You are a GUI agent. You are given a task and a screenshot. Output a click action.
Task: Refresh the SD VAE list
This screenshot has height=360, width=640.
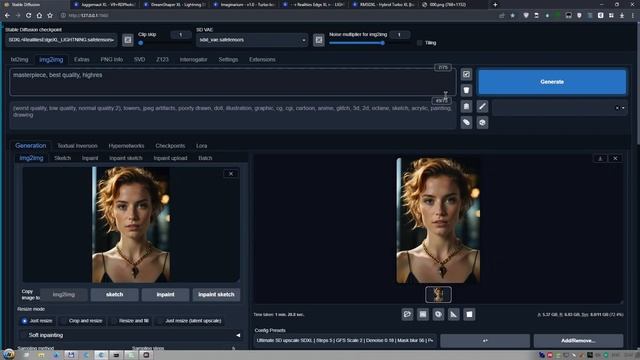pos(319,40)
